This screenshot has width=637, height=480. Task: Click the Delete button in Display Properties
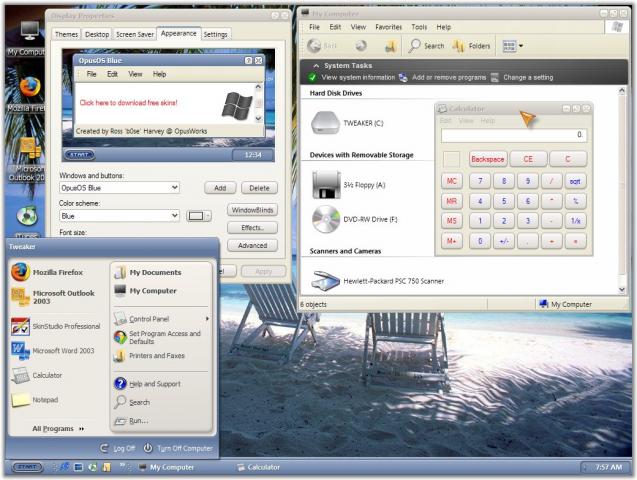[259, 188]
